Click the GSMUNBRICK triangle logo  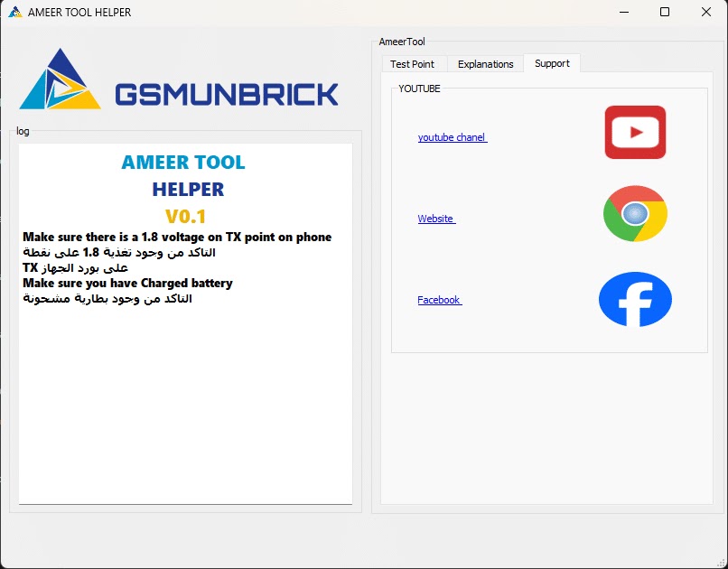point(60,79)
